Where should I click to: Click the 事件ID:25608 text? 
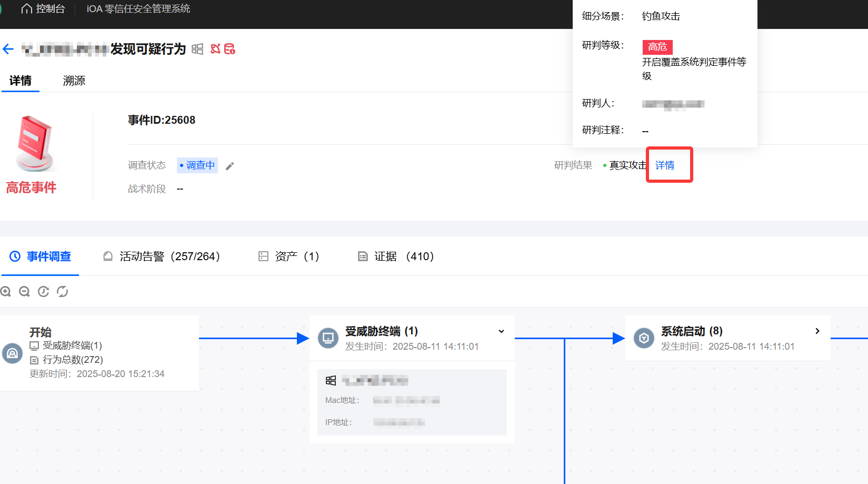tap(162, 120)
